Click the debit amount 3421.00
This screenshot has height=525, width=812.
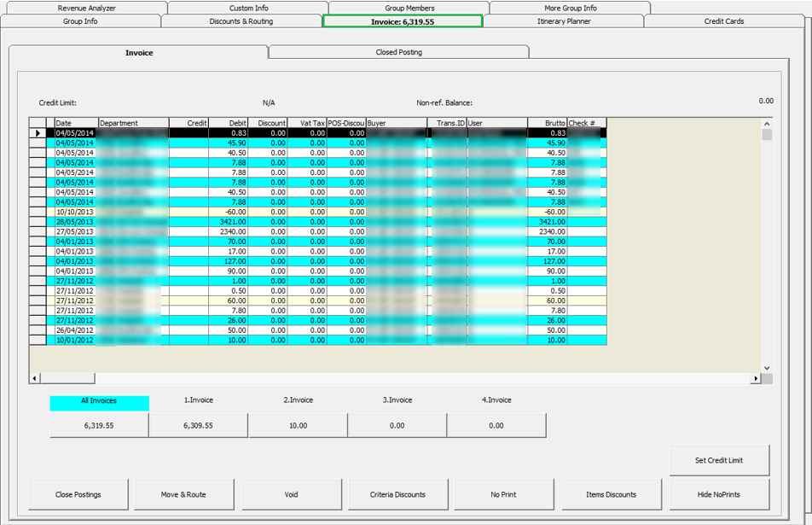pyautogui.click(x=229, y=222)
